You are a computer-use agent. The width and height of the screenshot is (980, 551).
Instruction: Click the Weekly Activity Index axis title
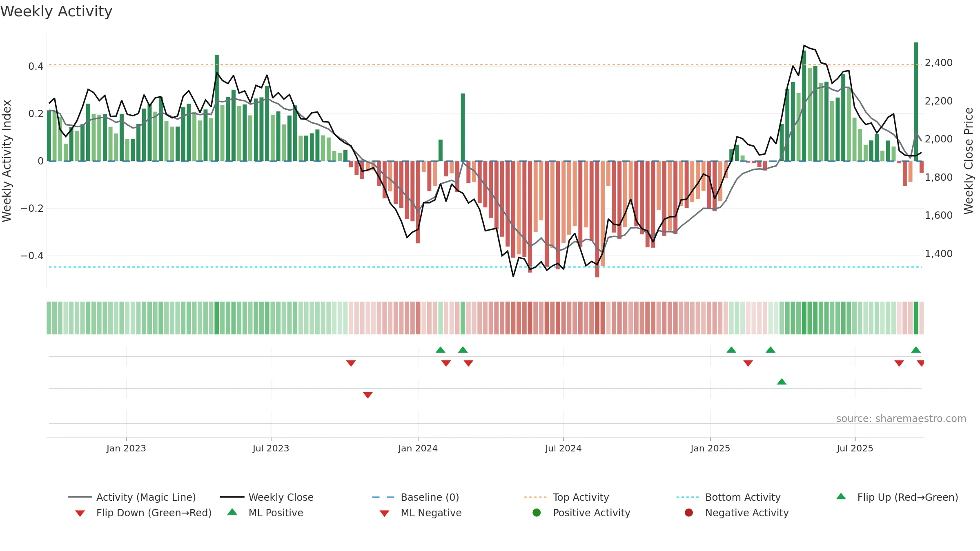pos(7,161)
